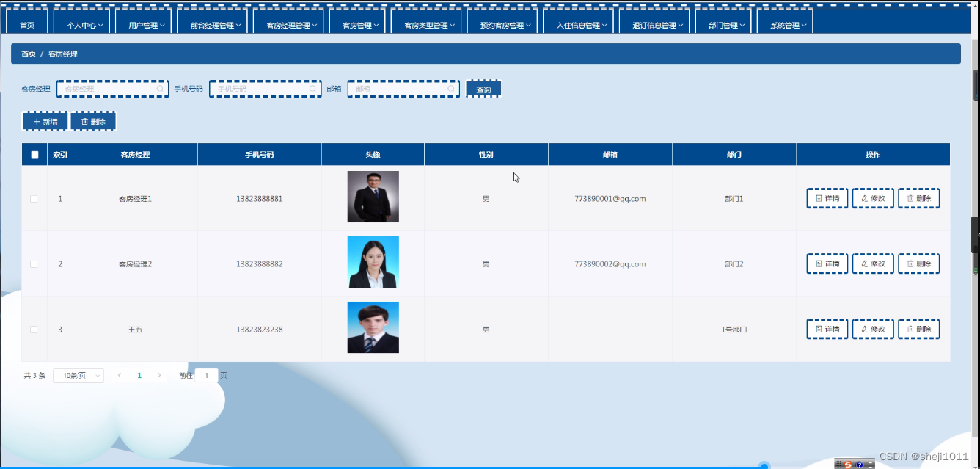Image resolution: width=980 pixels, height=469 pixels.
Task: Check the row checkbox for 王五
Action: pyautogui.click(x=34, y=329)
